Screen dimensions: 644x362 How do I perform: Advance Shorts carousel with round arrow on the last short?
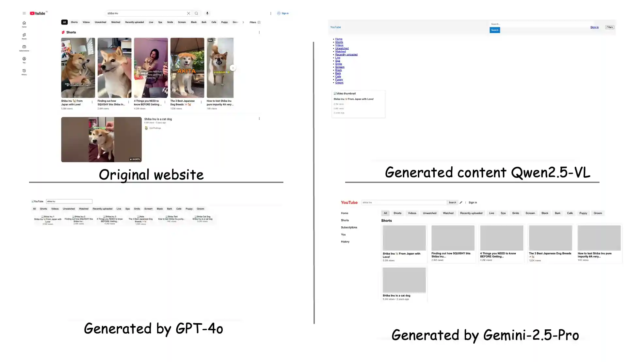[233, 68]
